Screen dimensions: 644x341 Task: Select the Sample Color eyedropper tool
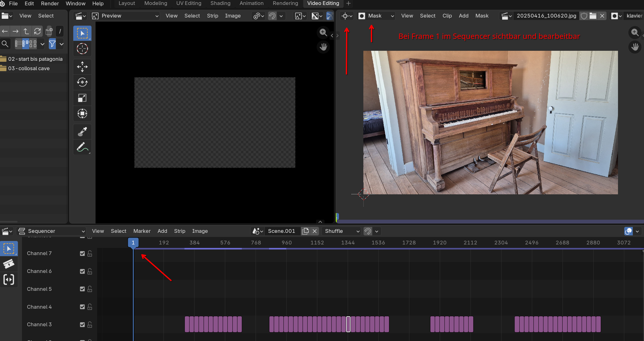tap(82, 132)
